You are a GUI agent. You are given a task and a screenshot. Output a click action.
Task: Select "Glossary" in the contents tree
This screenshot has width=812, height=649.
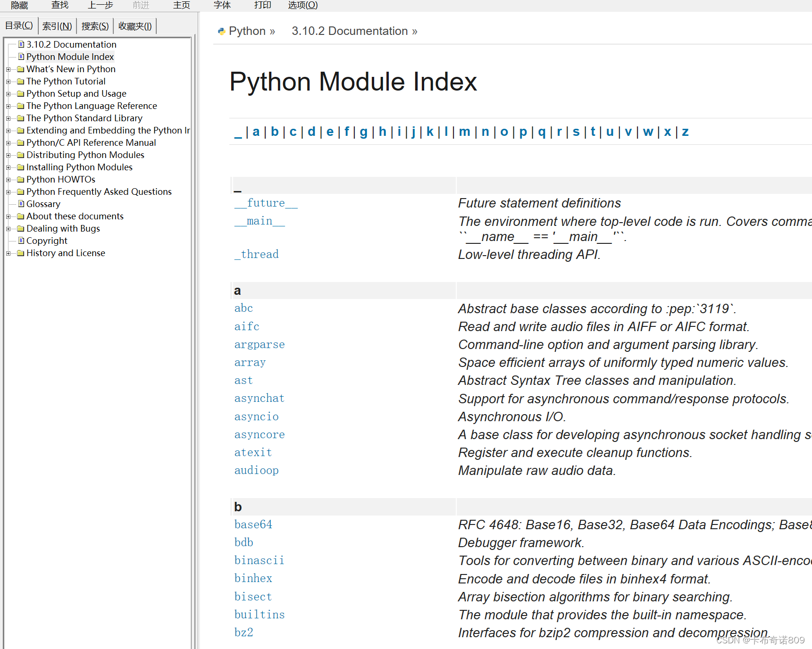click(x=43, y=204)
